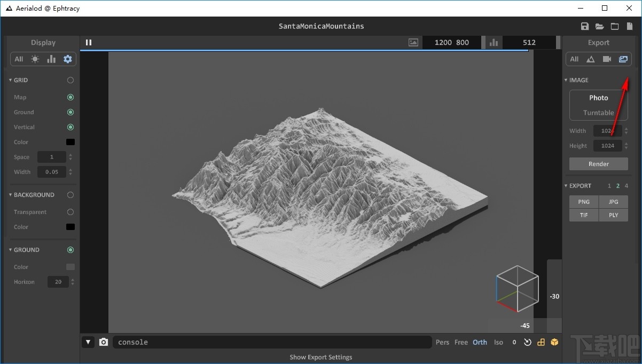Switch camera to Pers mode
The width and height of the screenshot is (642, 364).
click(x=442, y=342)
